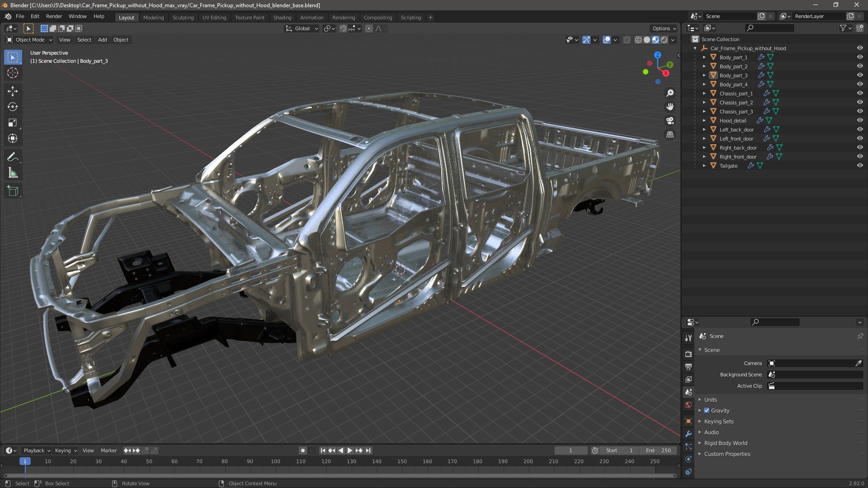Select the Measure tool icon in toolbar
868x488 pixels.
click(x=13, y=173)
